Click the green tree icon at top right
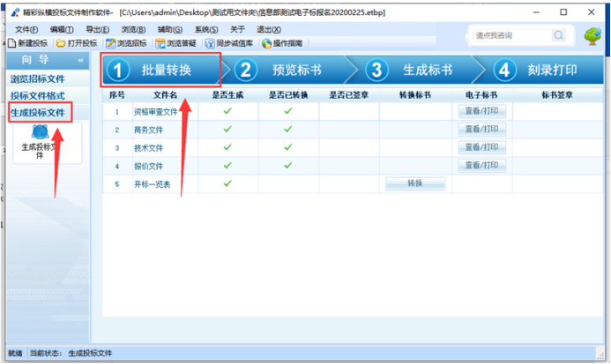Image resolution: width=611 pixels, height=364 pixels. (x=592, y=36)
